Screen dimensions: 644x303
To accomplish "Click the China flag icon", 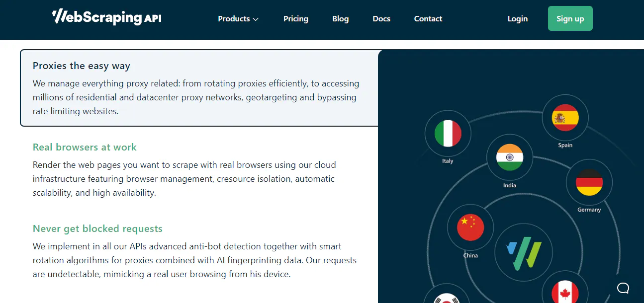I will coord(469,227).
